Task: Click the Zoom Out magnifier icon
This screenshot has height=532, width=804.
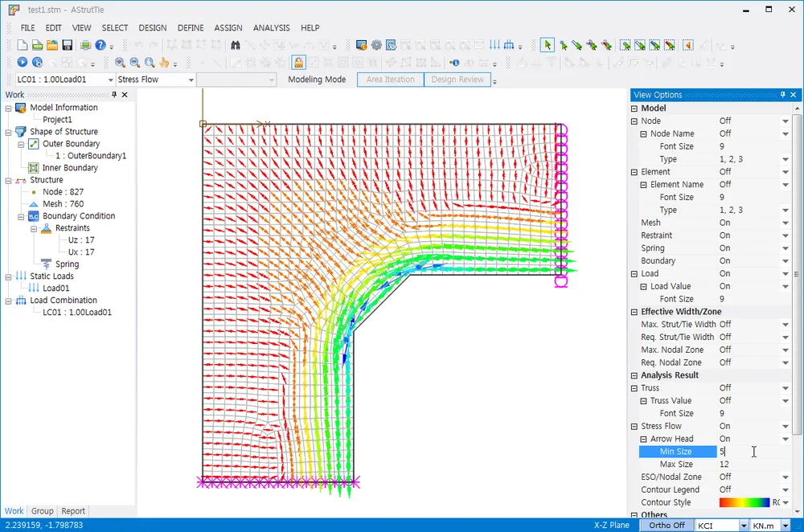Action: 135,63
